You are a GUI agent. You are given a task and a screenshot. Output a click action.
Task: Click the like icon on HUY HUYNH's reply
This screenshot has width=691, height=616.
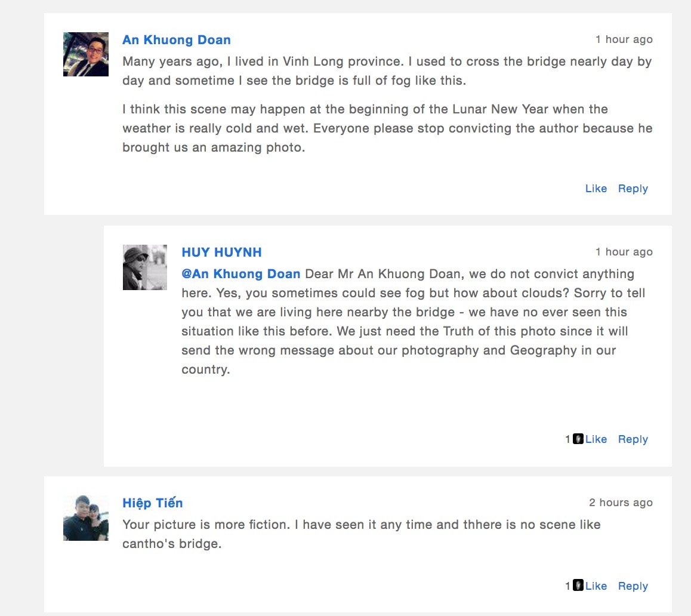click(x=578, y=439)
